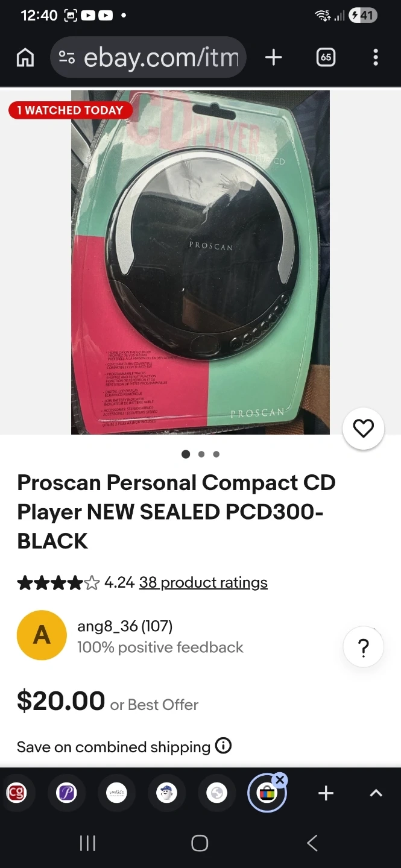Open site settings icon in address bar
This screenshot has height=868, width=401.
coord(66,57)
